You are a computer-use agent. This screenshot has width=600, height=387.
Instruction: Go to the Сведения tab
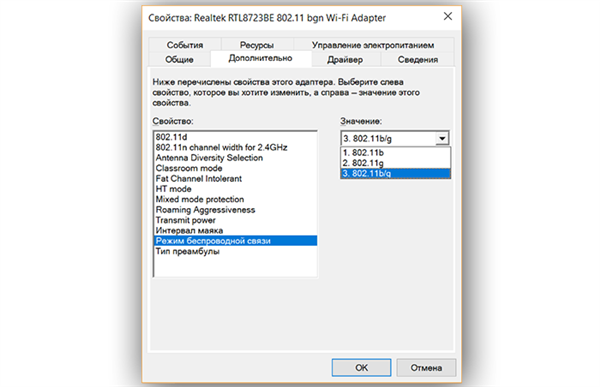point(417,59)
